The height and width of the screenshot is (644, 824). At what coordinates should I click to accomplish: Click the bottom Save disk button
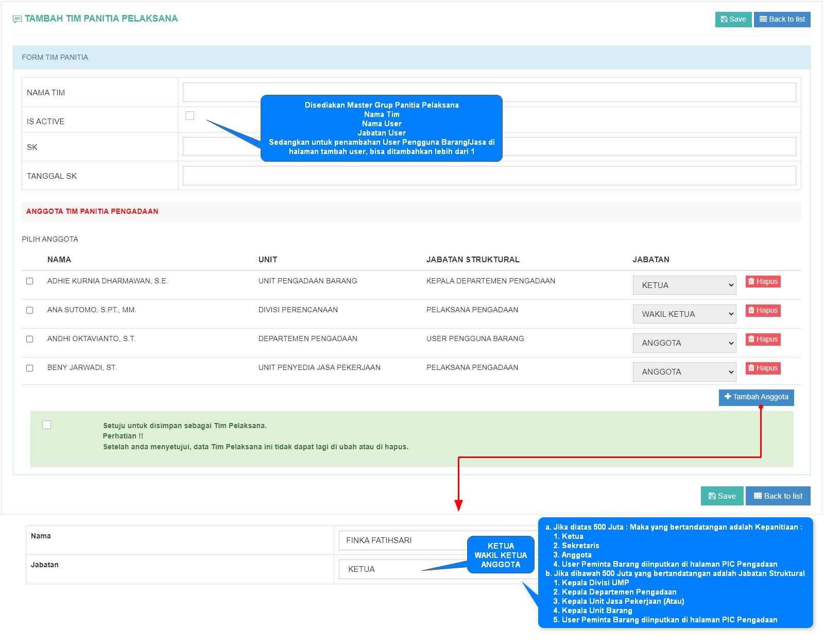point(722,496)
